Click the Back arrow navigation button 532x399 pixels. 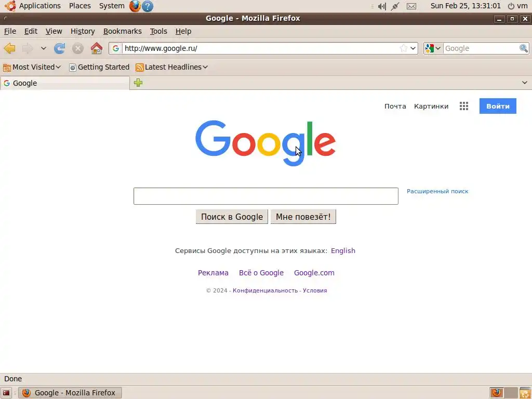[x=9, y=48]
